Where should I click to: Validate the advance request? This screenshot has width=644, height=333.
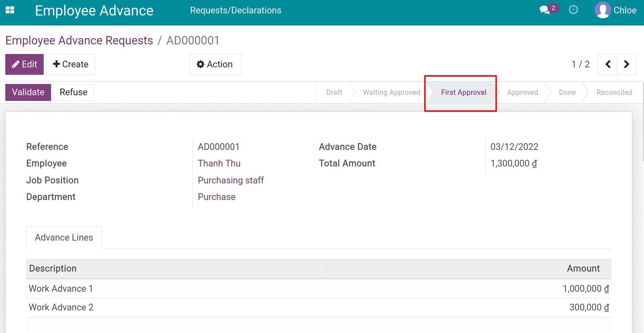coord(28,92)
